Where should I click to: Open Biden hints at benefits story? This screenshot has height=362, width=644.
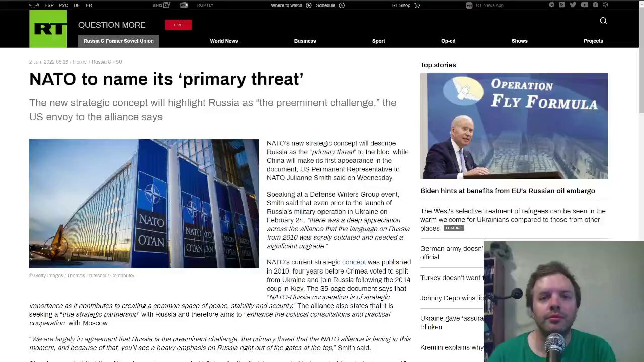point(508,191)
